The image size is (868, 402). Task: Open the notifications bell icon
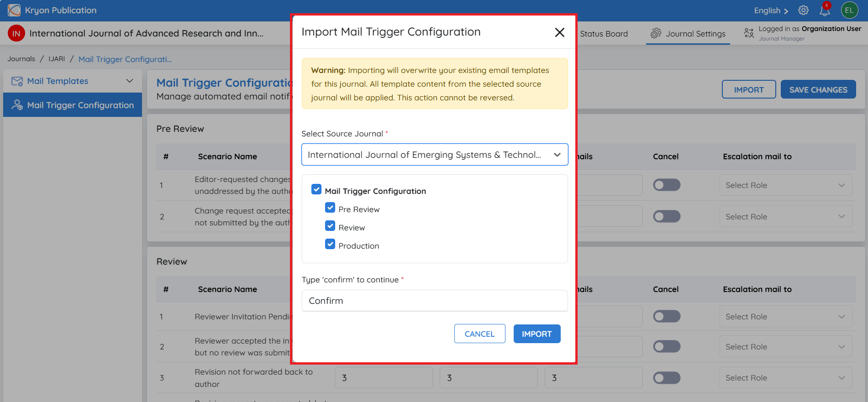pyautogui.click(x=825, y=10)
